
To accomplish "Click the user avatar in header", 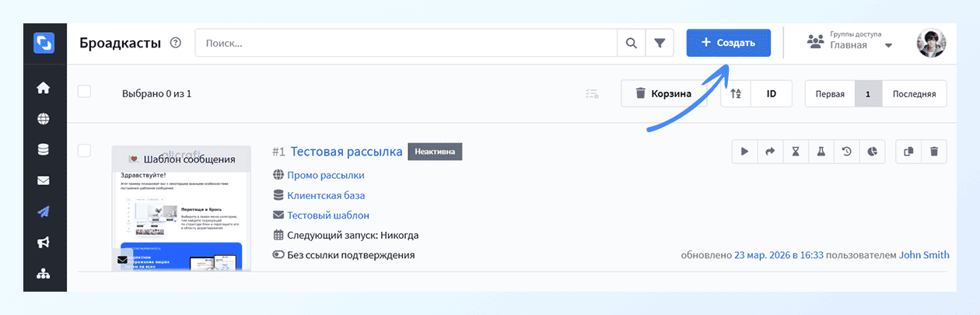I will click(x=931, y=43).
